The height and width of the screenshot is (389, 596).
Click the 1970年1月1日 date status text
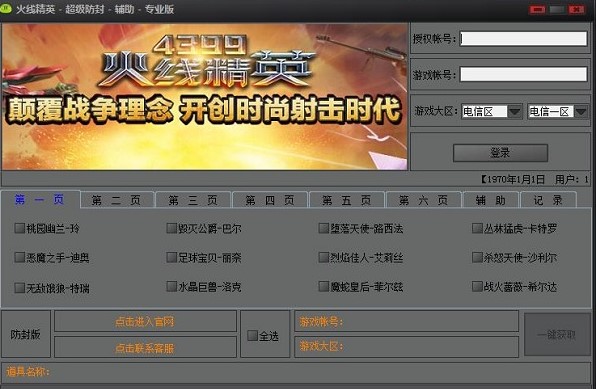[516, 179]
